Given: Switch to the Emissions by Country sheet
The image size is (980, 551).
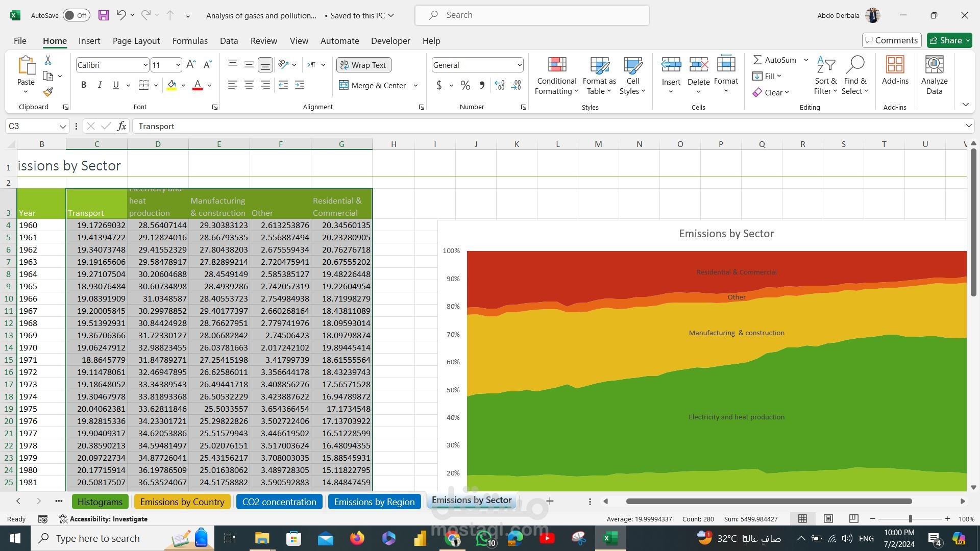Looking at the screenshot, I should point(182,502).
